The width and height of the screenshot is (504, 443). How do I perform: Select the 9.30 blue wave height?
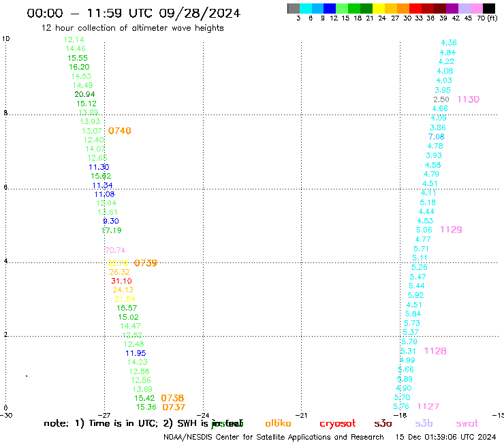click(x=111, y=221)
